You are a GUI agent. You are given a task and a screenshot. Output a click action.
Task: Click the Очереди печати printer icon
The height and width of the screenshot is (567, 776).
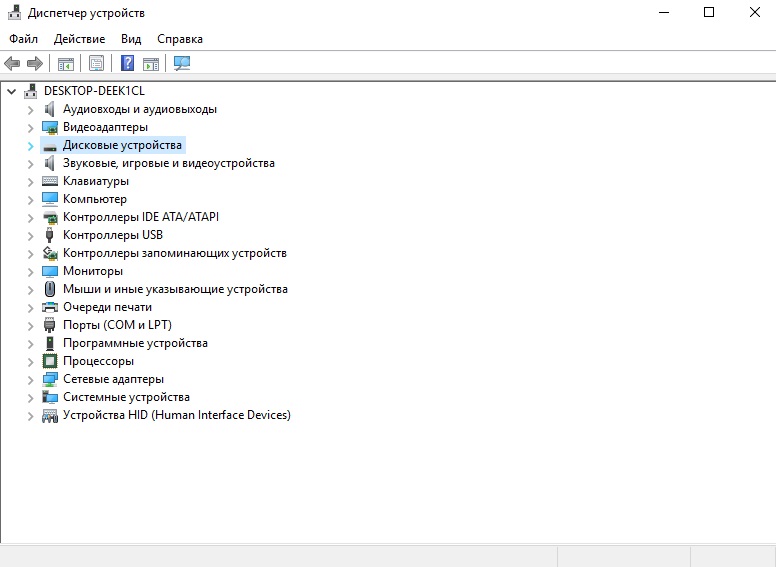49,307
